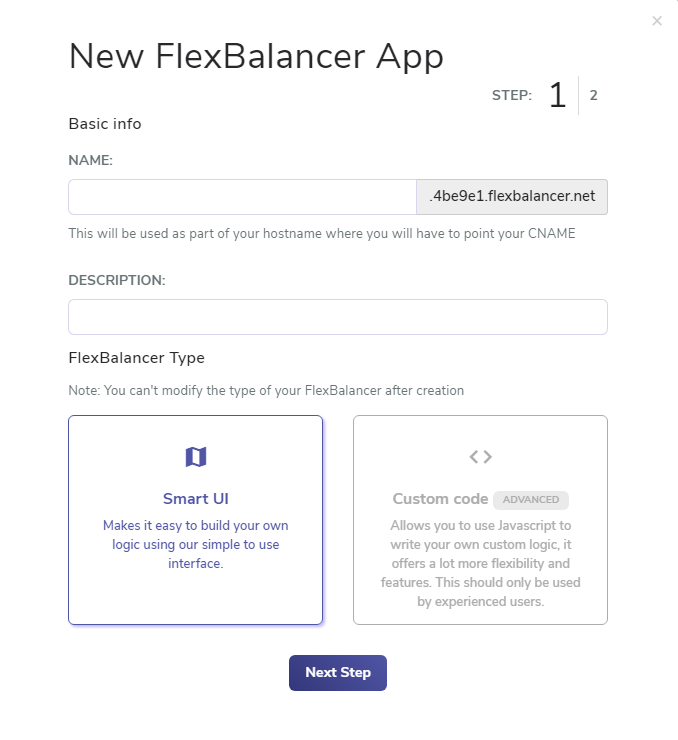Click the CNAME hostname helper text
Image resolution: width=678 pixels, height=740 pixels.
click(322, 234)
